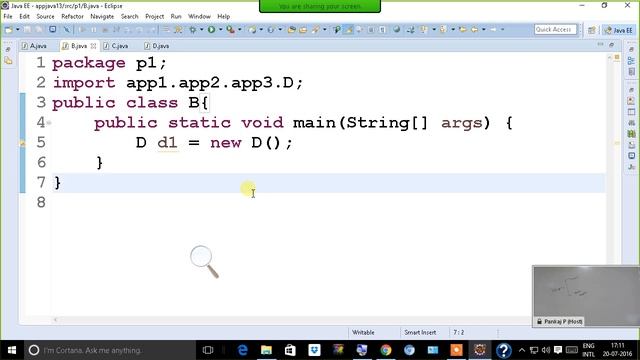Click the Quick Access search field
Viewport: 640px width, 360px height.
coord(555,29)
